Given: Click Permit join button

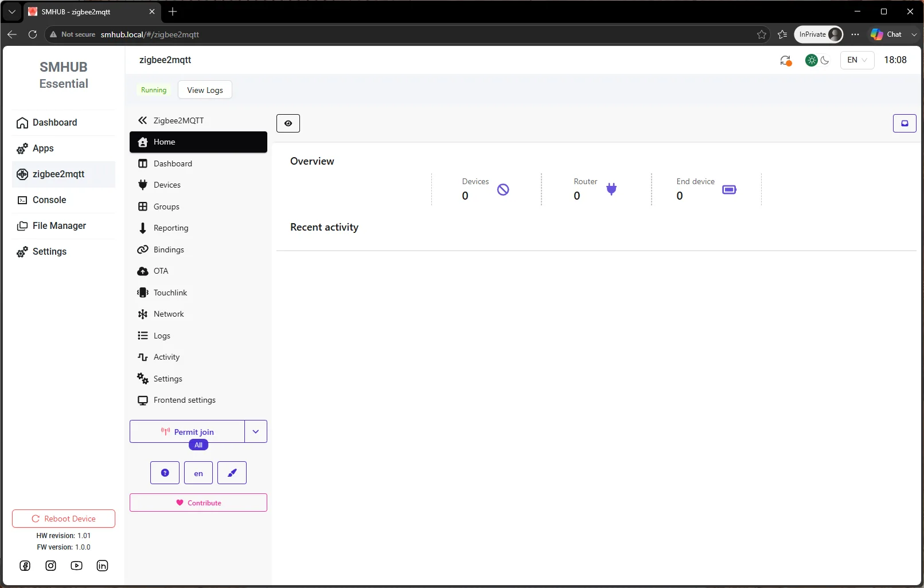Looking at the screenshot, I should pos(188,431).
